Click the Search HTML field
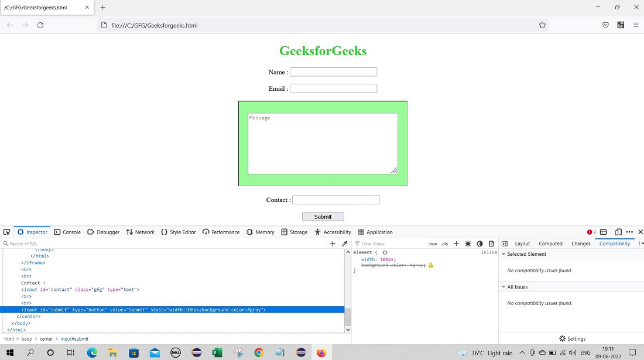The width and height of the screenshot is (644, 360). click(165, 244)
